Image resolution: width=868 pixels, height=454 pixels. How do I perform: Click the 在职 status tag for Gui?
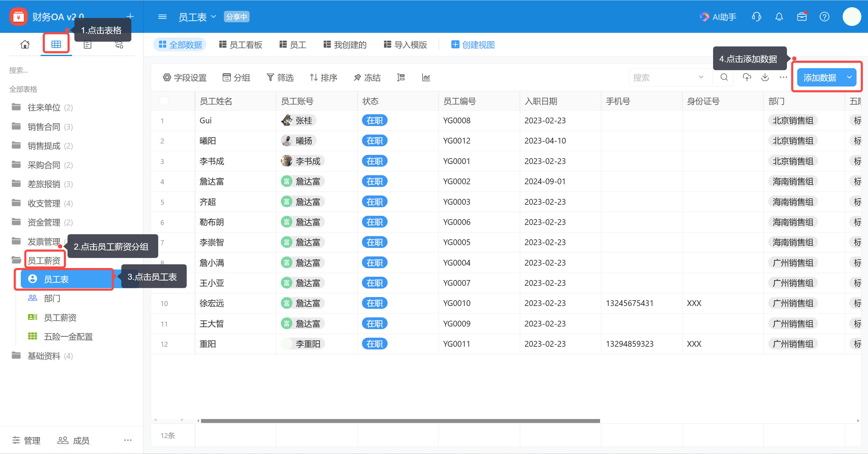[374, 120]
